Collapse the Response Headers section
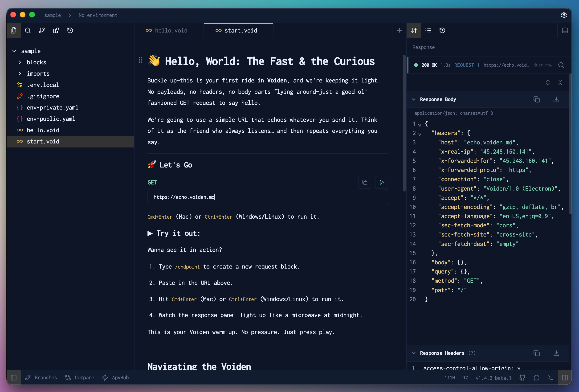 pos(414,353)
